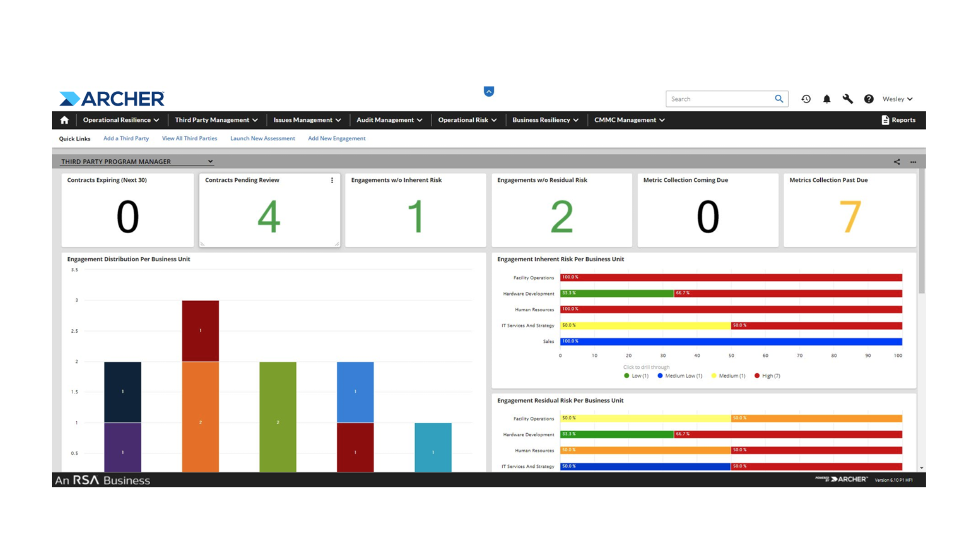Image resolution: width=980 pixels, height=540 pixels.
Task: Collapse header with the blue chevron tab
Action: (x=489, y=91)
